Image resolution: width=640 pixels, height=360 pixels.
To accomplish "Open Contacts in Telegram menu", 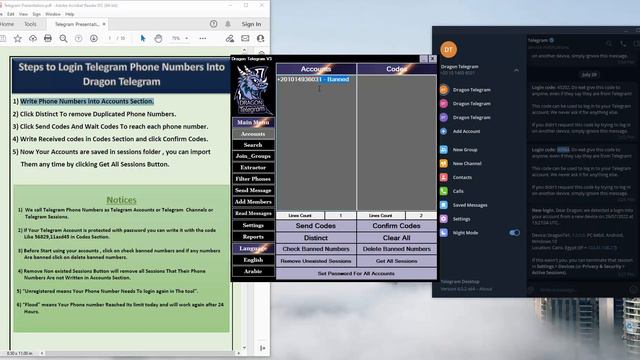I will tap(462, 178).
